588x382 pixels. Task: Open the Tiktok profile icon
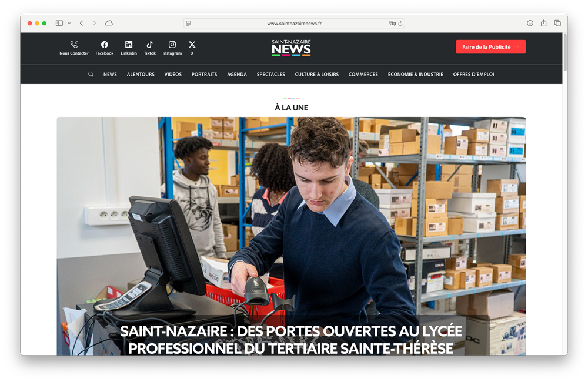click(150, 44)
